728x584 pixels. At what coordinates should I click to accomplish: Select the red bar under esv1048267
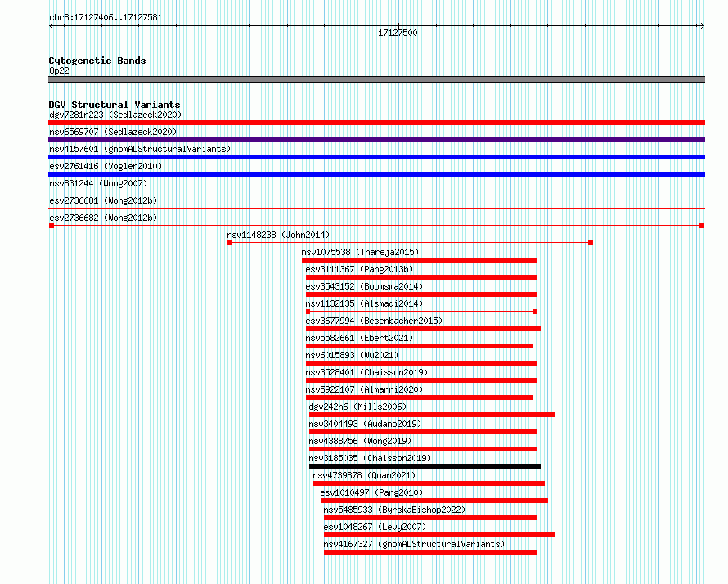440,535
